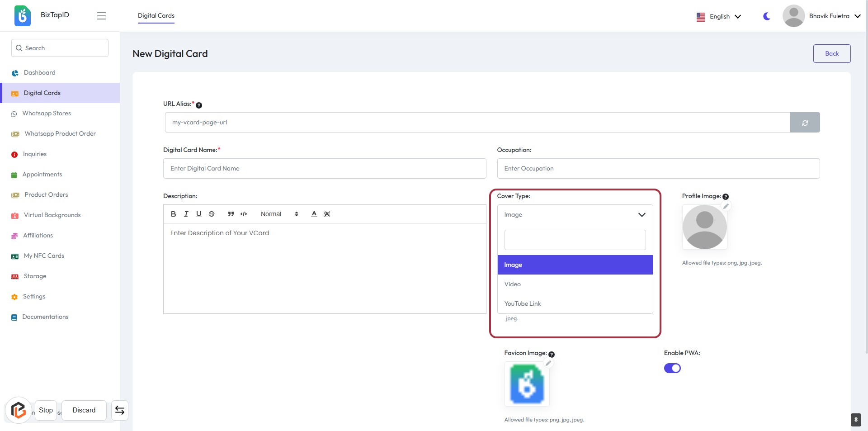Click the code block icon in editor
The width and height of the screenshot is (868, 431).
(244, 214)
